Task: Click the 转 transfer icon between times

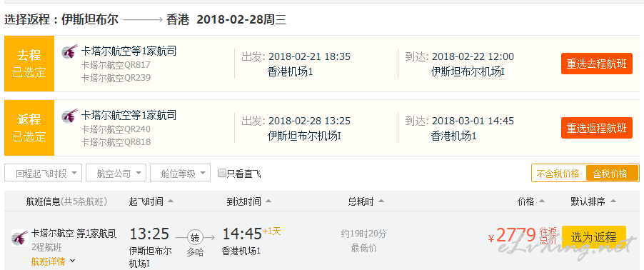Action: point(195,237)
